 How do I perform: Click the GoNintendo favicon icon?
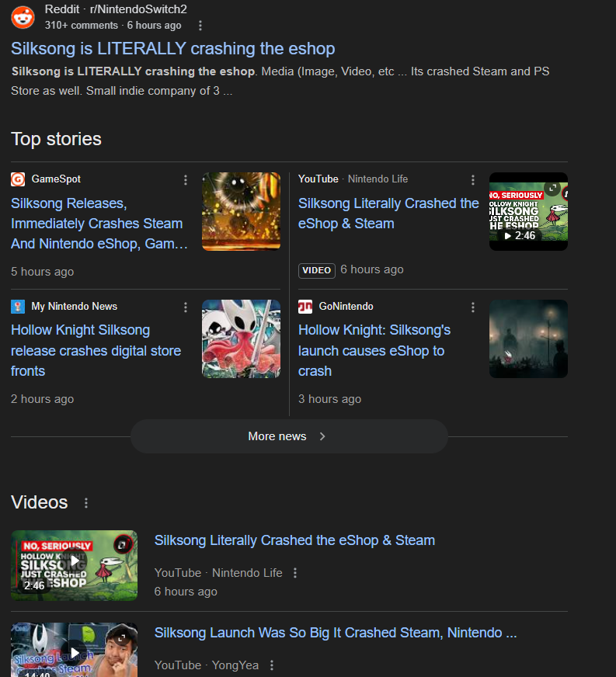tap(305, 307)
